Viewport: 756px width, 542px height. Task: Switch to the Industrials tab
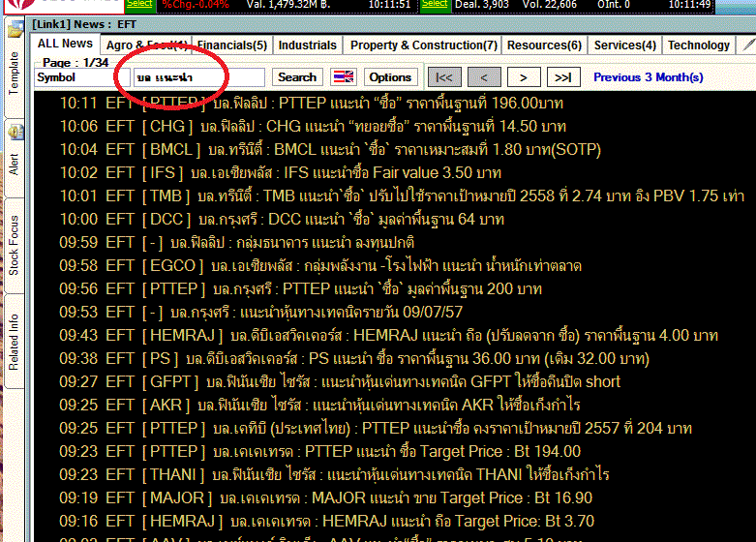click(x=307, y=45)
